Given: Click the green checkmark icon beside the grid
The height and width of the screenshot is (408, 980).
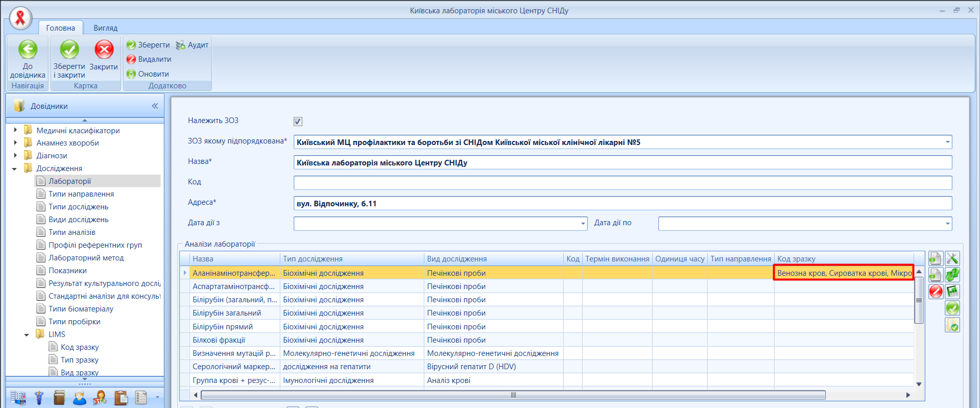Looking at the screenshot, I should tap(952, 308).
